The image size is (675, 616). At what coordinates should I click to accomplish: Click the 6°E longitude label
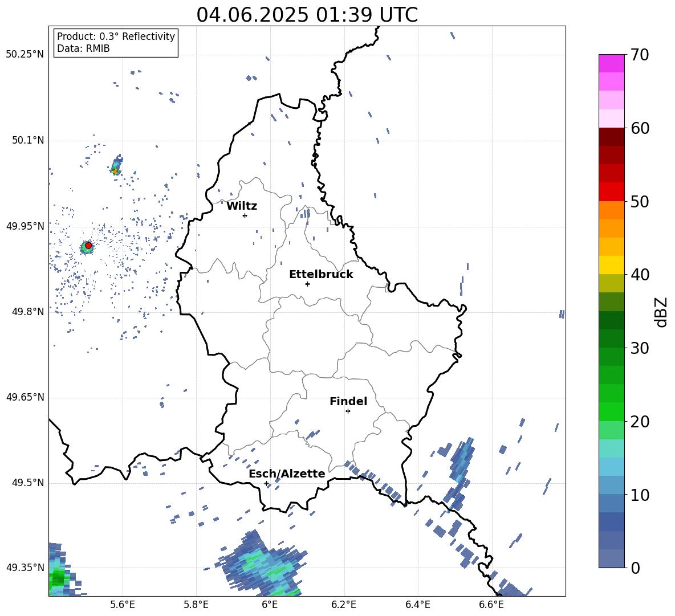[x=270, y=605]
